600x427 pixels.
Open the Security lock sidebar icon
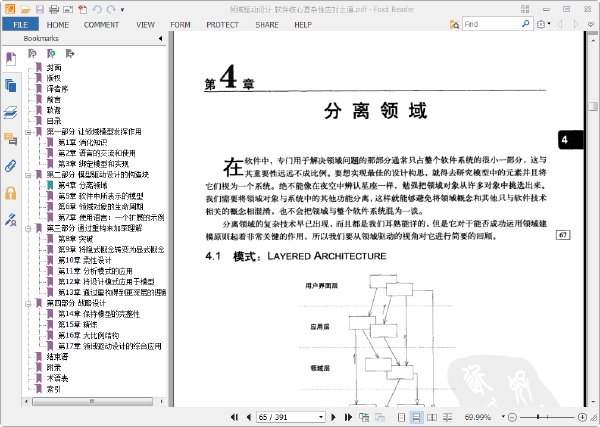[11, 193]
